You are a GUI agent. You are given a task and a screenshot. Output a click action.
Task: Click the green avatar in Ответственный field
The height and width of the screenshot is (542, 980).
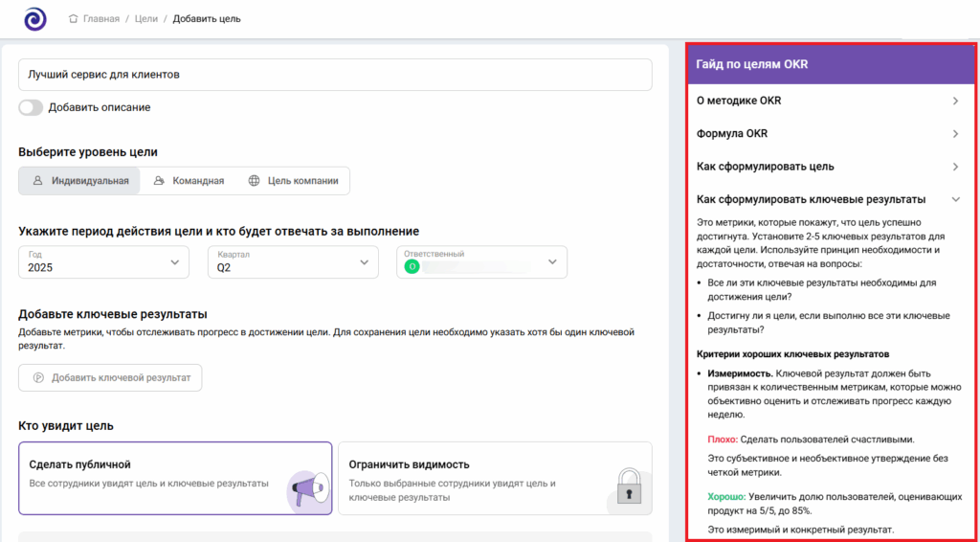(412, 267)
